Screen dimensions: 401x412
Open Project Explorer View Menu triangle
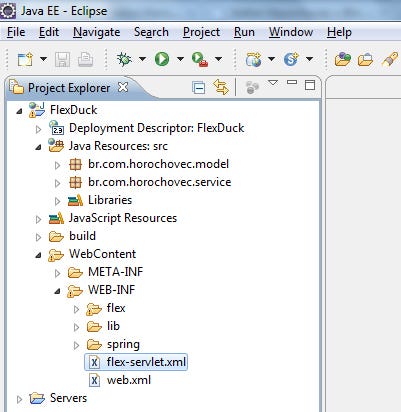click(273, 83)
